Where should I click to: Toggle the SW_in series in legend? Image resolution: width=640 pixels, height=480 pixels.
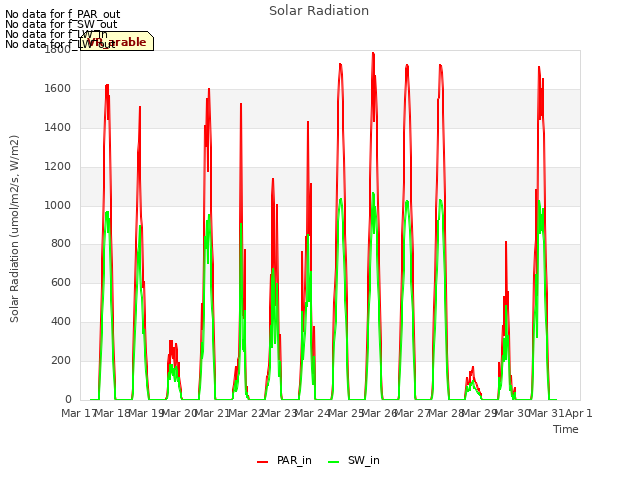[353, 460]
